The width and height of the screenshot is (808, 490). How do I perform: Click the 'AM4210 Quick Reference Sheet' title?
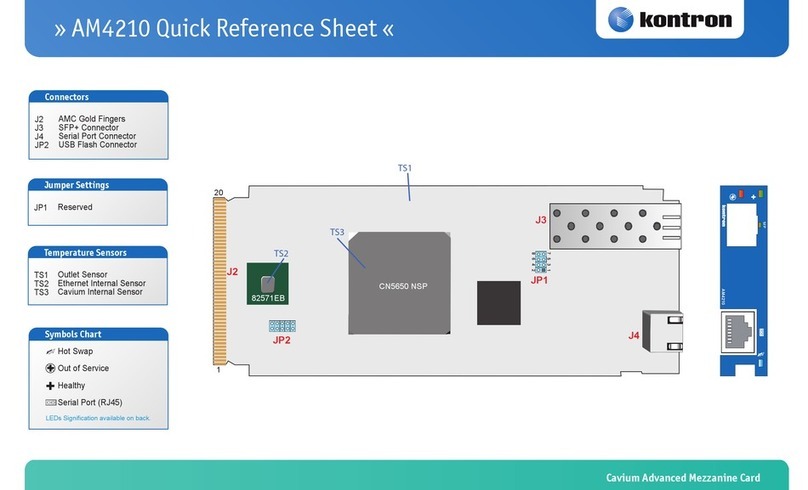point(224,28)
